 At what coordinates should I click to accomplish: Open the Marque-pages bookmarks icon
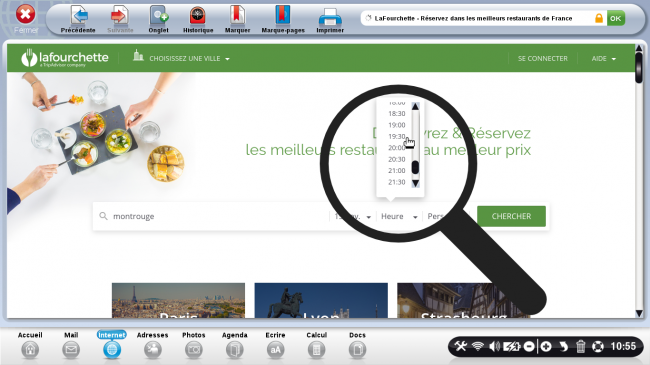point(283,16)
